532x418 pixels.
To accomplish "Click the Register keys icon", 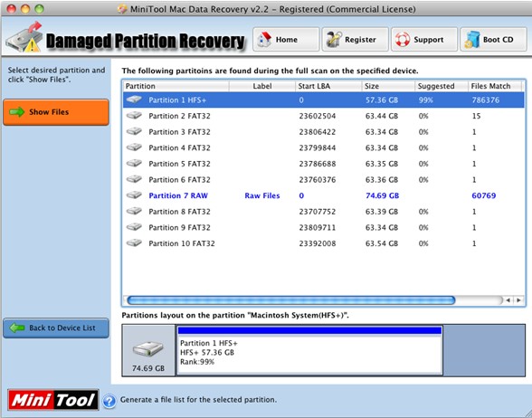I will pos(334,40).
